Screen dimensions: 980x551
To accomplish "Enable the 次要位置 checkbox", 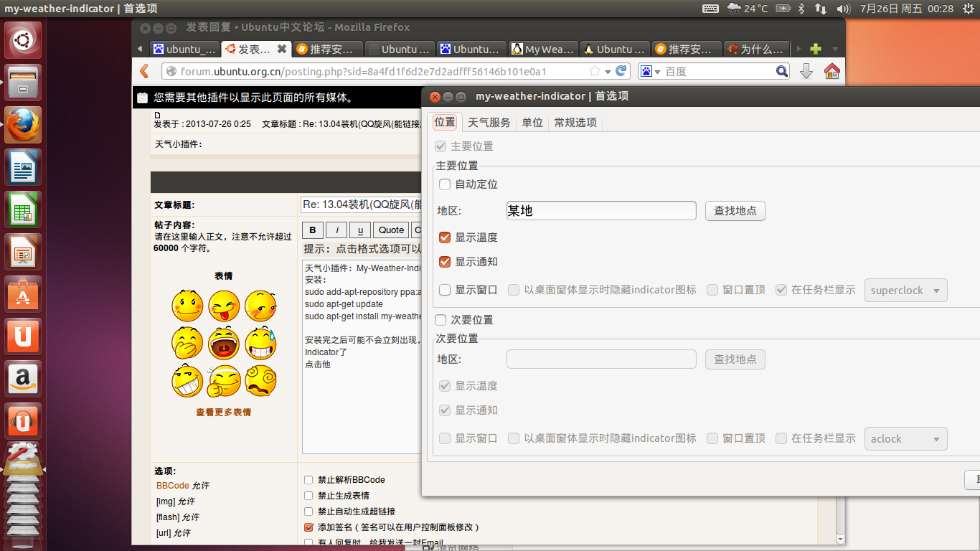I will tap(441, 320).
